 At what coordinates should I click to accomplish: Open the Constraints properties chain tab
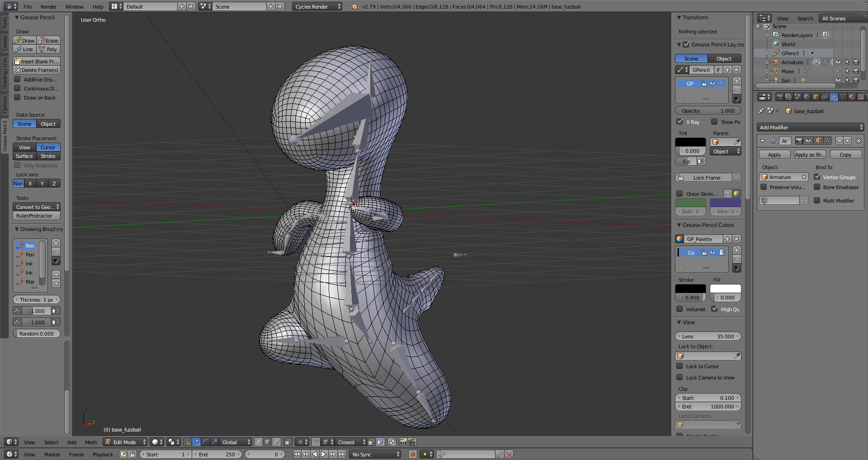click(825, 97)
